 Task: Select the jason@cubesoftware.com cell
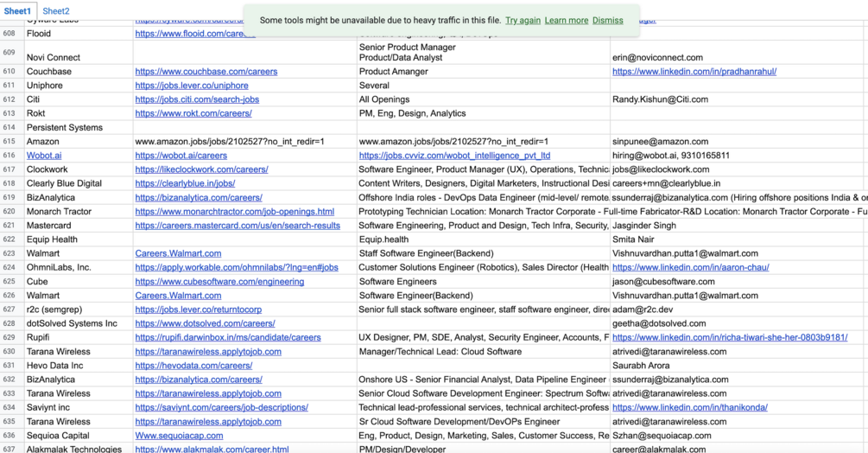point(736,281)
